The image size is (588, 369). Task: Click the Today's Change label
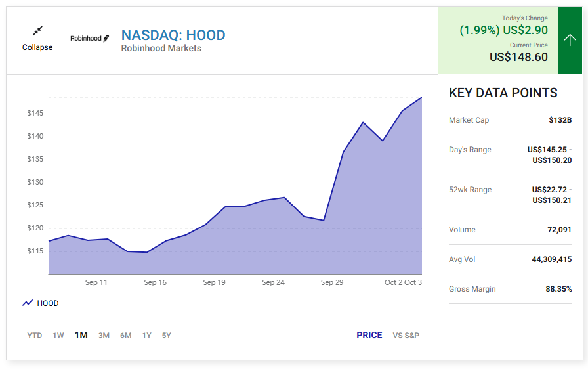tap(524, 18)
